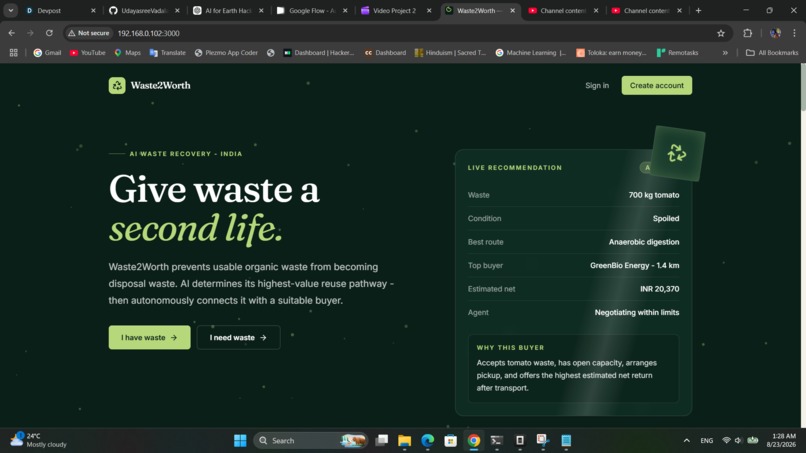Click the floating recycle arrows tile
The width and height of the screenshot is (806, 453).
(x=677, y=153)
